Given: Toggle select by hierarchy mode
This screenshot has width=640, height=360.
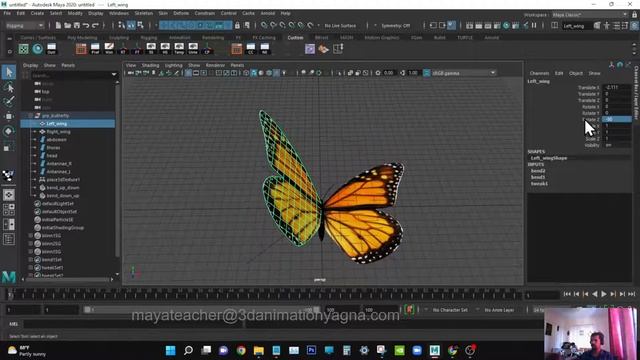Looking at the screenshot, I should pos(122,25).
